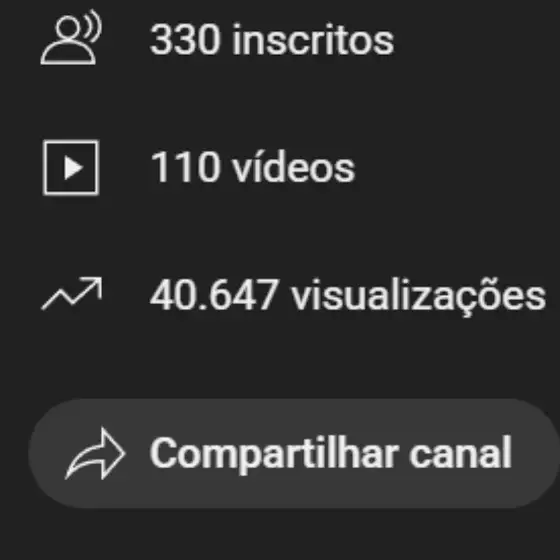Click the video play square icon

click(71, 168)
